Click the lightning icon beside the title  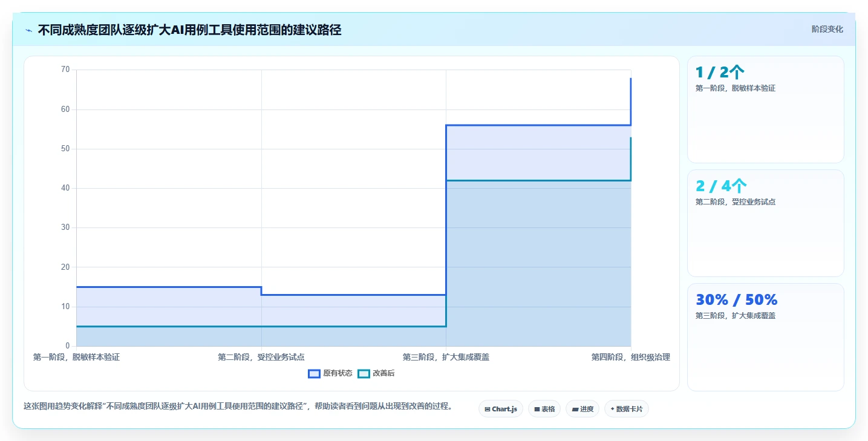click(28, 30)
